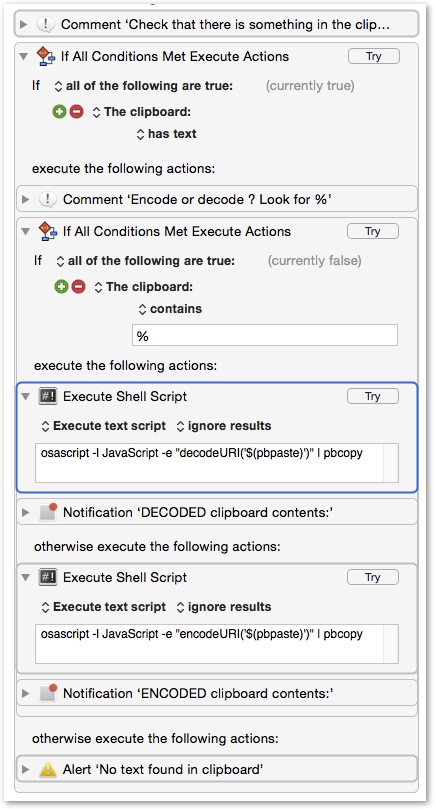Open 'Execute text script' popup in encodeURI action
Image resolution: width=434 pixels, height=809 pixels.
pos(104,607)
